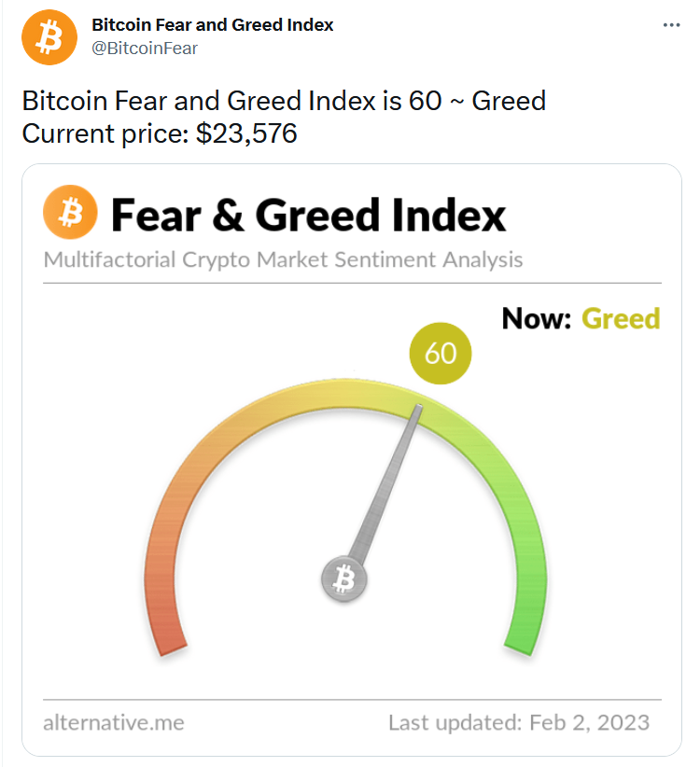Click the @BitcoinFear handle

(145, 49)
